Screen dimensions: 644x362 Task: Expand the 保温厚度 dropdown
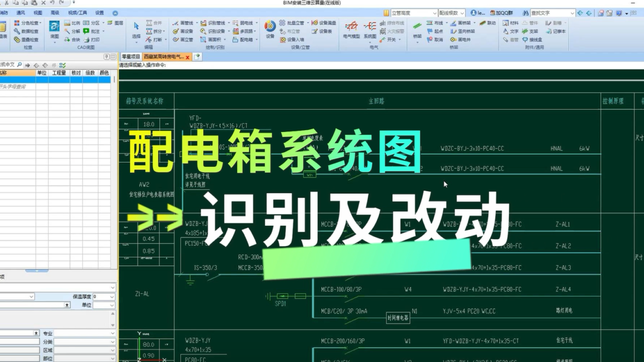pyautogui.click(x=112, y=297)
